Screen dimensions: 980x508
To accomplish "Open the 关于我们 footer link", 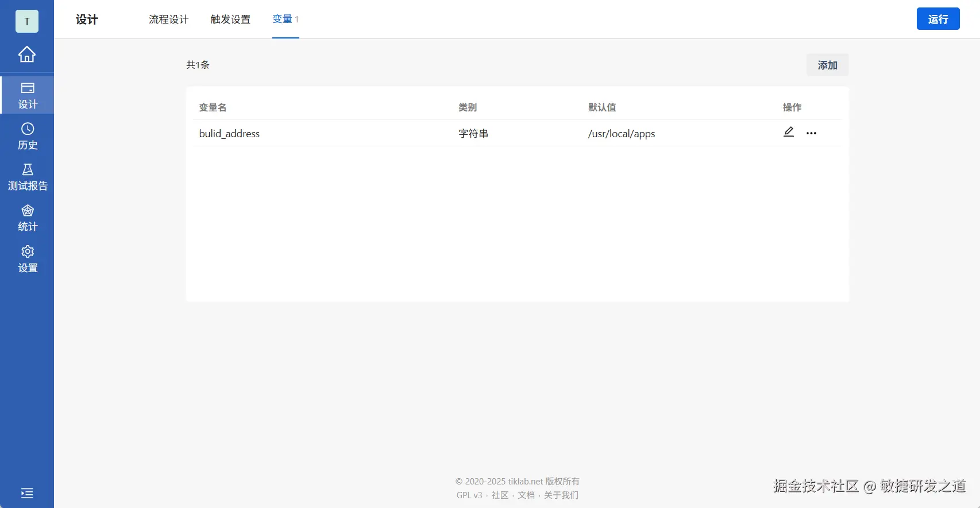I will point(561,495).
